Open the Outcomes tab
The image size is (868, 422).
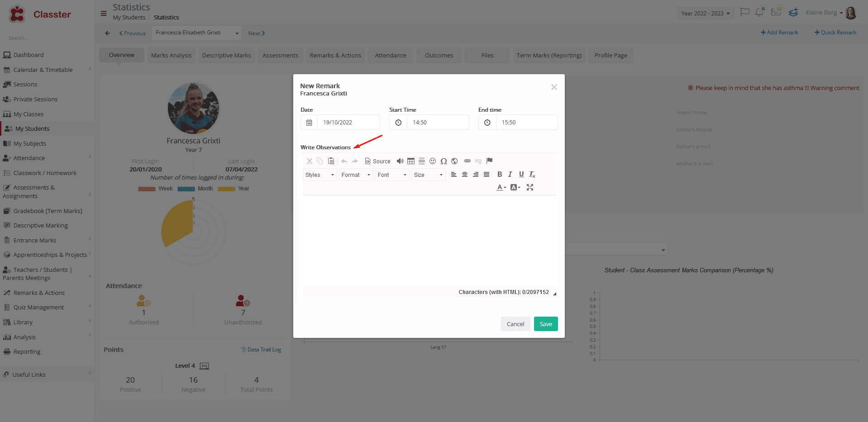coord(439,56)
